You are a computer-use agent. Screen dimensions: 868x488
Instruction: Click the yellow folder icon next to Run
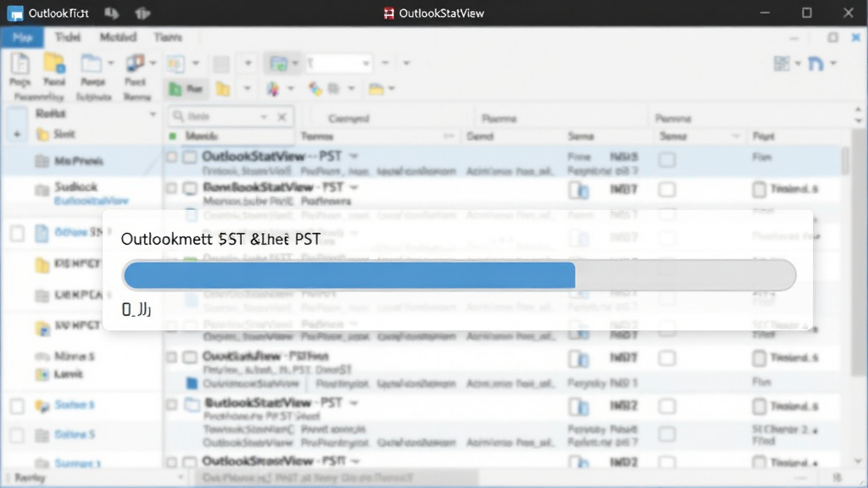223,88
